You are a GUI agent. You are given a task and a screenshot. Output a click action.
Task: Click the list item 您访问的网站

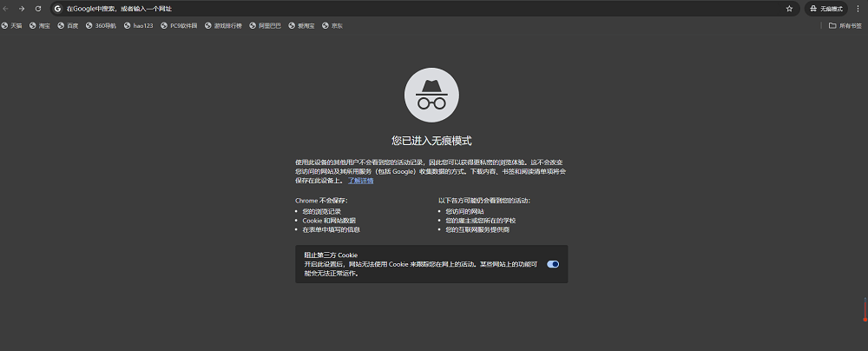click(x=465, y=211)
